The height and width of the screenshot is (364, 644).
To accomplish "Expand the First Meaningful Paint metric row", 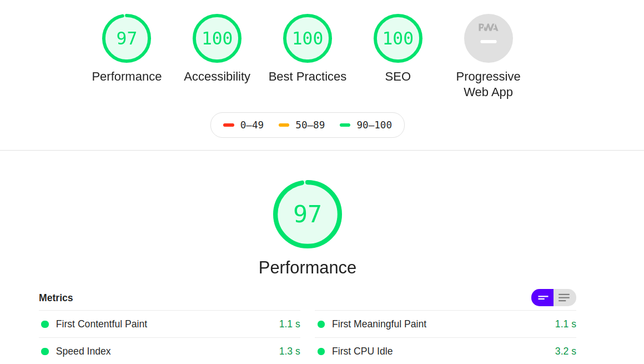I will tap(379, 324).
